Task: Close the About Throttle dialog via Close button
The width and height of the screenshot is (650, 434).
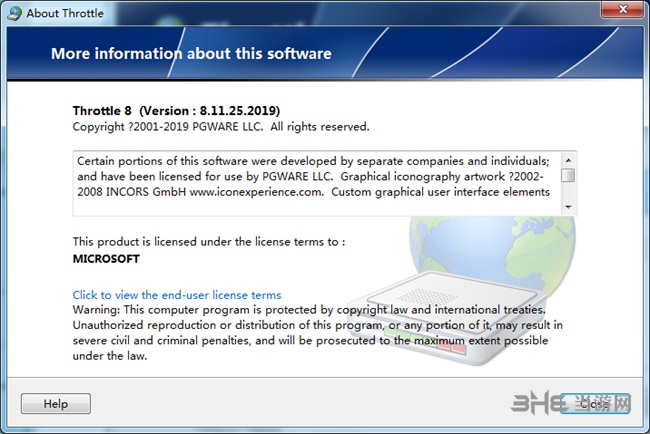Action: [x=595, y=403]
